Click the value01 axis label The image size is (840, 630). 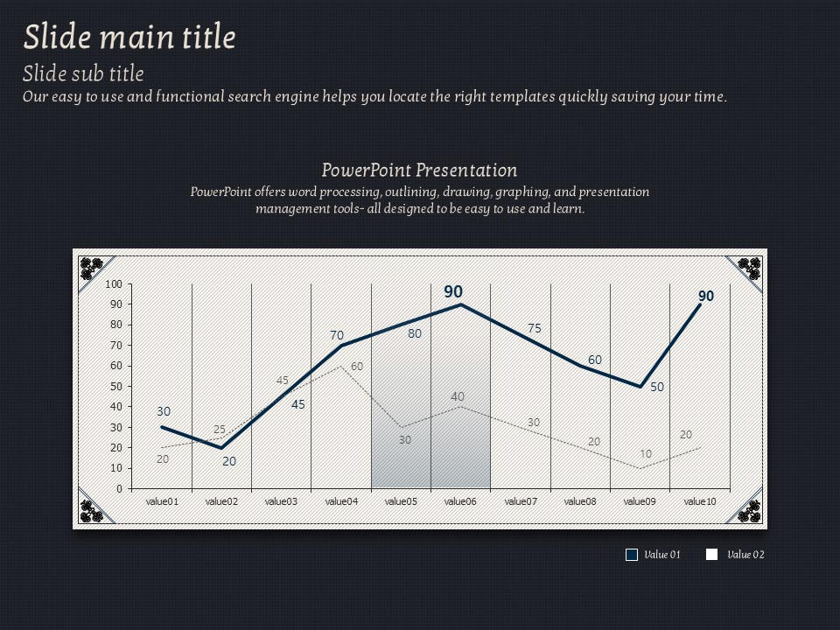coord(162,501)
